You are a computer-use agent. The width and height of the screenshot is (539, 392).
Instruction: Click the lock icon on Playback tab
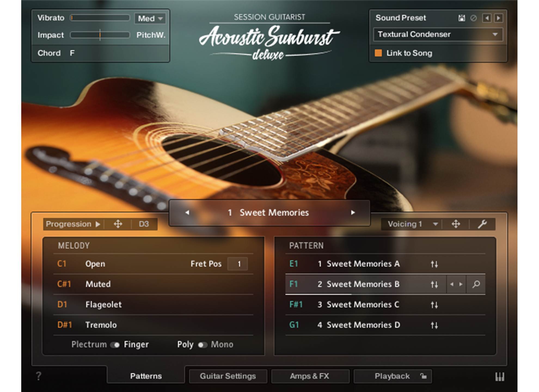(423, 376)
